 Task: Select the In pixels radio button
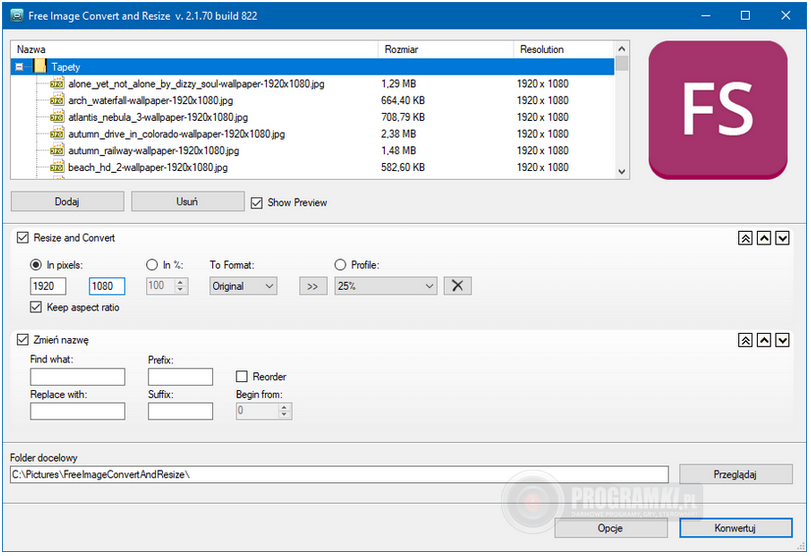point(36,265)
